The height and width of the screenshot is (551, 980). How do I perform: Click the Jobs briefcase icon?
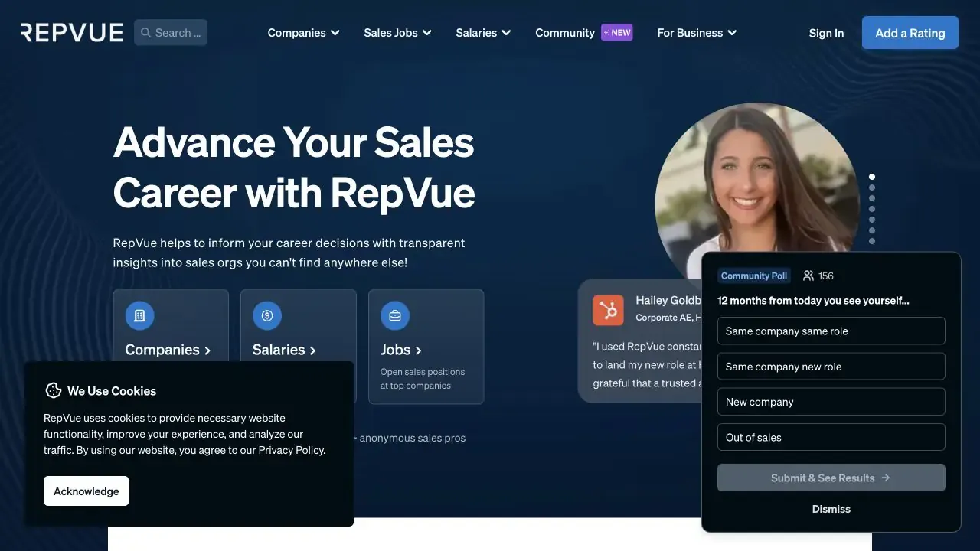click(395, 315)
